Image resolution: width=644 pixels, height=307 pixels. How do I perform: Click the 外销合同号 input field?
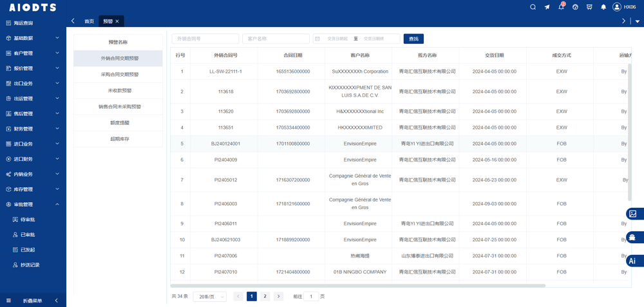205,39
